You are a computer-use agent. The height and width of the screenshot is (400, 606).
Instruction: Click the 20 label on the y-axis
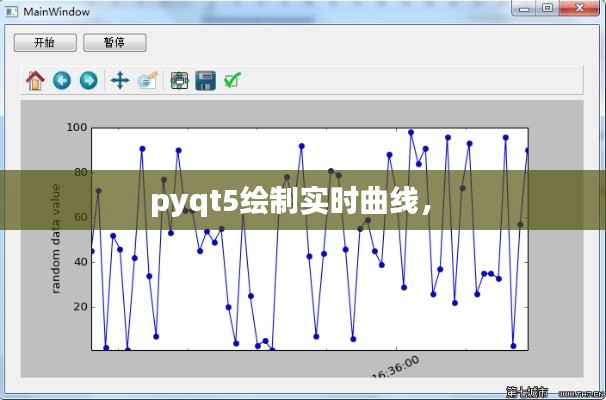pyautogui.click(x=80, y=307)
